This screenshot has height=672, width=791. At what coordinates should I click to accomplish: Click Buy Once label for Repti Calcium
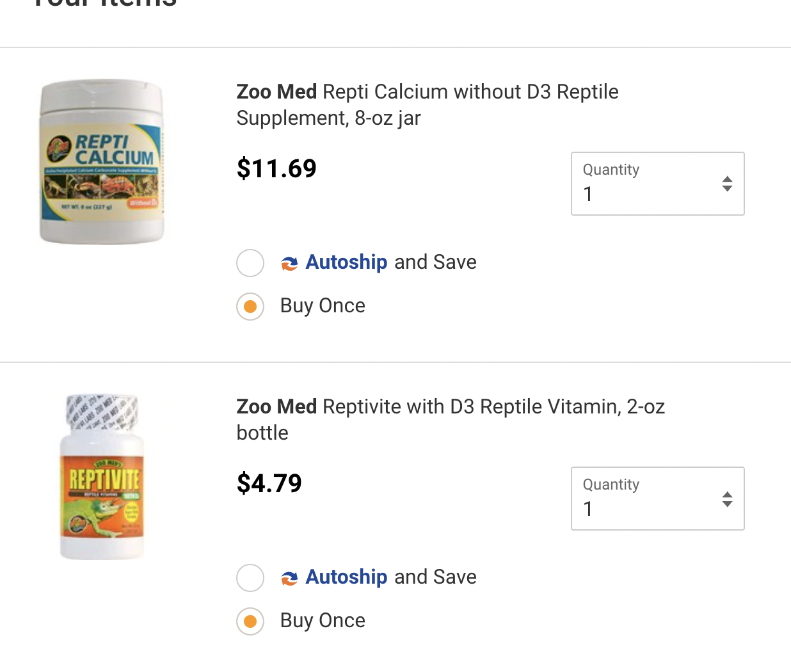point(323,306)
